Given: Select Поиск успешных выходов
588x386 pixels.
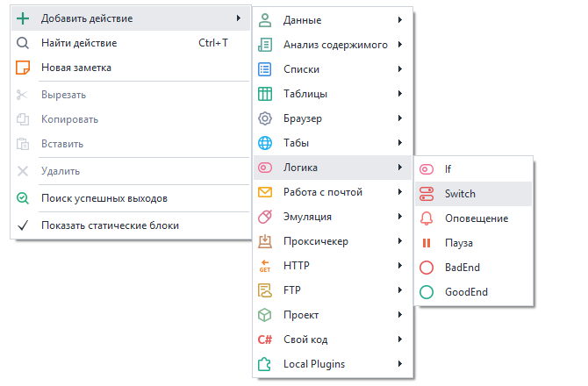Looking at the screenshot, I should click(x=104, y=198).
